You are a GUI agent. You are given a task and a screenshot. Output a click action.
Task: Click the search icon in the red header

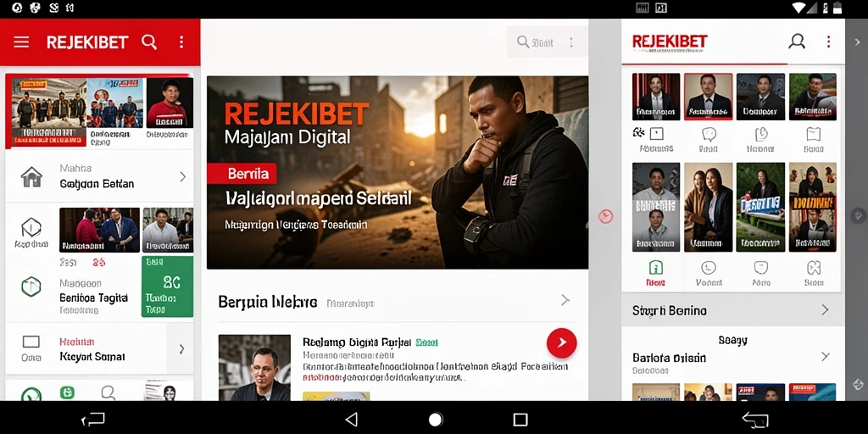click(149, 42)
